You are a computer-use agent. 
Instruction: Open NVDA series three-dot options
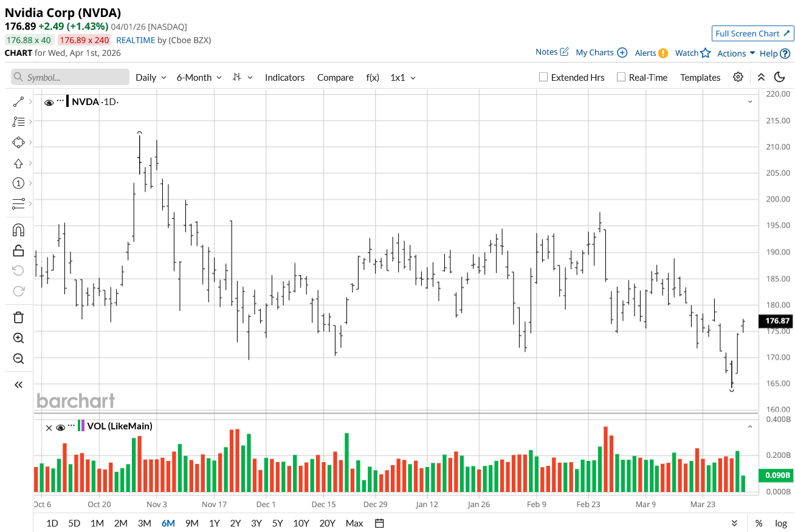(x=60, y=101)
